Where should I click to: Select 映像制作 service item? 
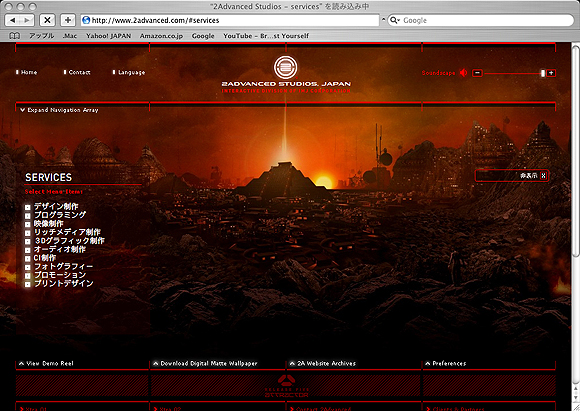[44, 223]
